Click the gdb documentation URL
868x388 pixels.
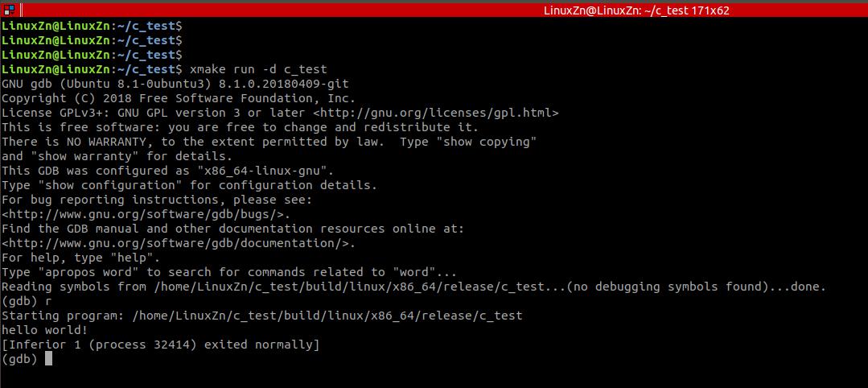click(x=179, y=243)
